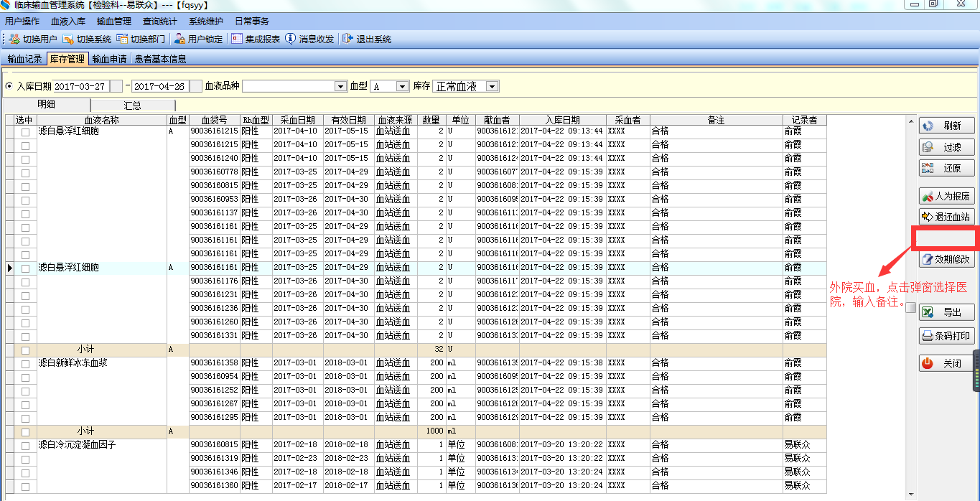Image resolution: width=980 pixels, height=501 pixels.
Task: Select the 汇总 summary tab
Action: coord(133,105)
